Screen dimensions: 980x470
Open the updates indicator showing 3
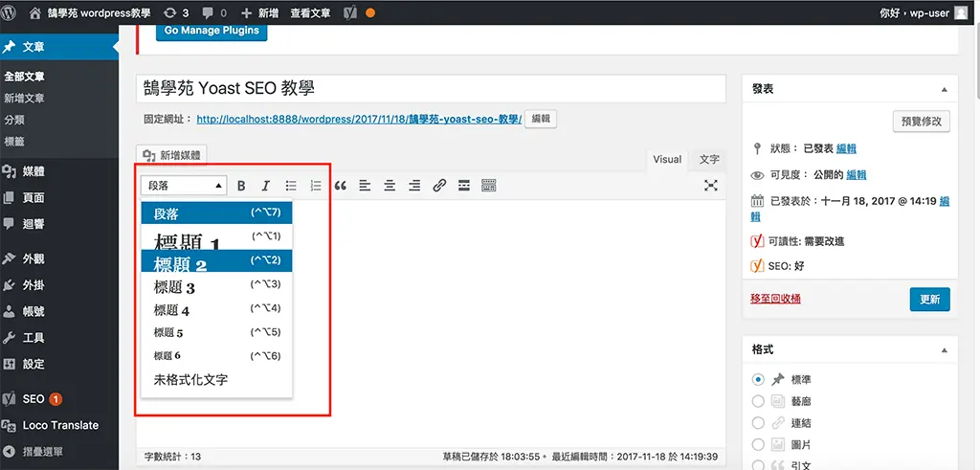[x=176, y=12]
